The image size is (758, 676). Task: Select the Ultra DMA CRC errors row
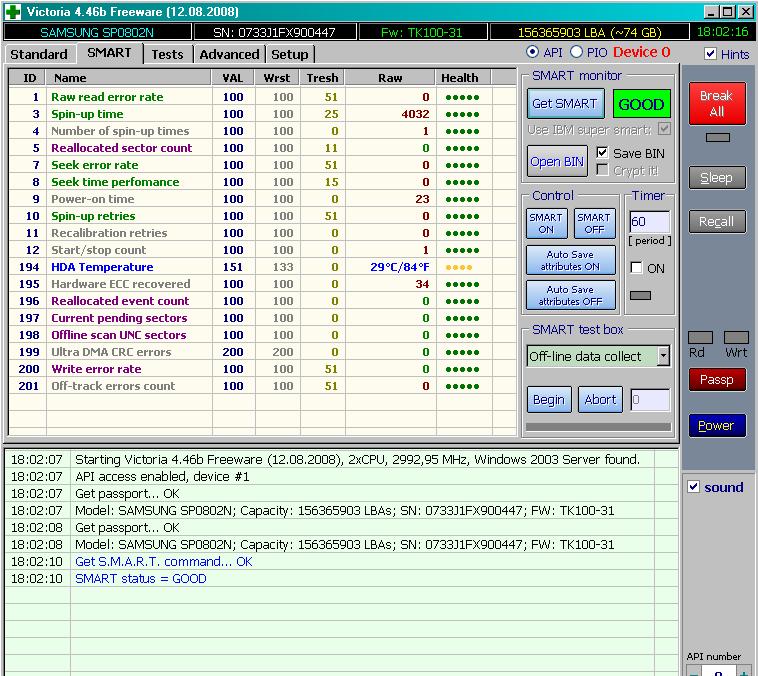(263, 352)
